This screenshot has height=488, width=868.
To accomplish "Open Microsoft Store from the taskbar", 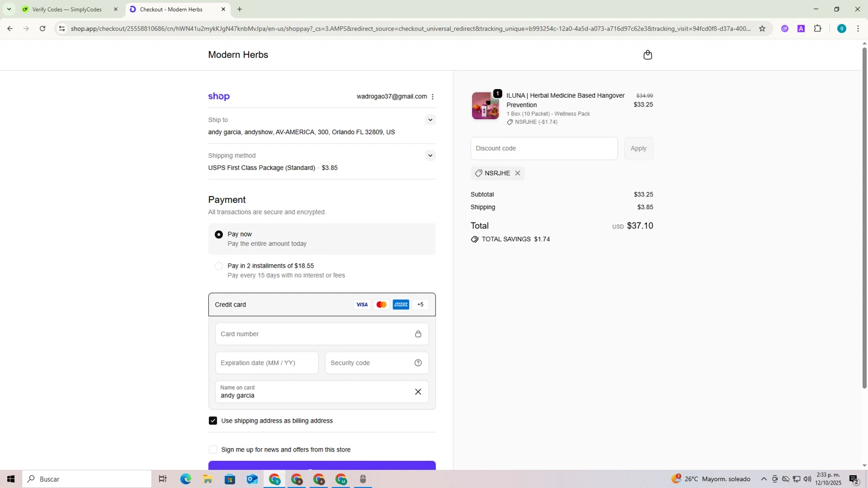I will 230,479.
